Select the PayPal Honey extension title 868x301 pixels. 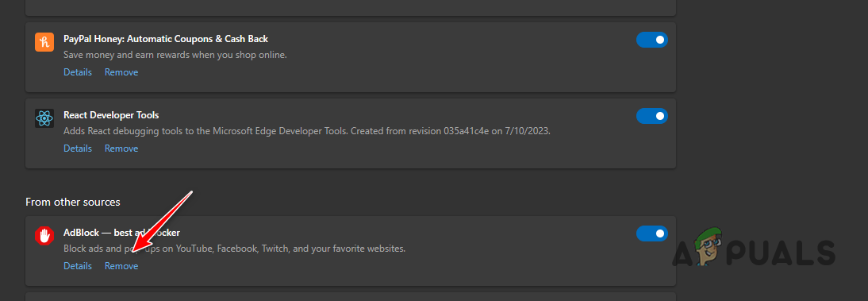tap(166, 39)
